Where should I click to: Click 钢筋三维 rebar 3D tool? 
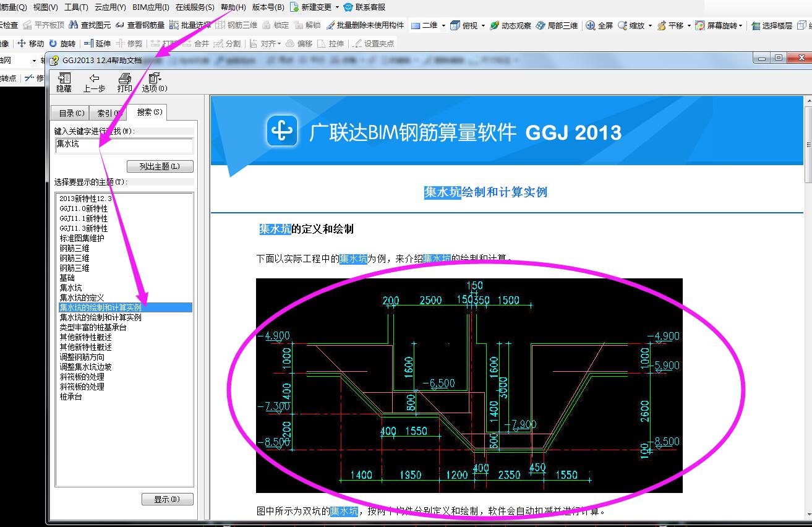click(236, 25)
